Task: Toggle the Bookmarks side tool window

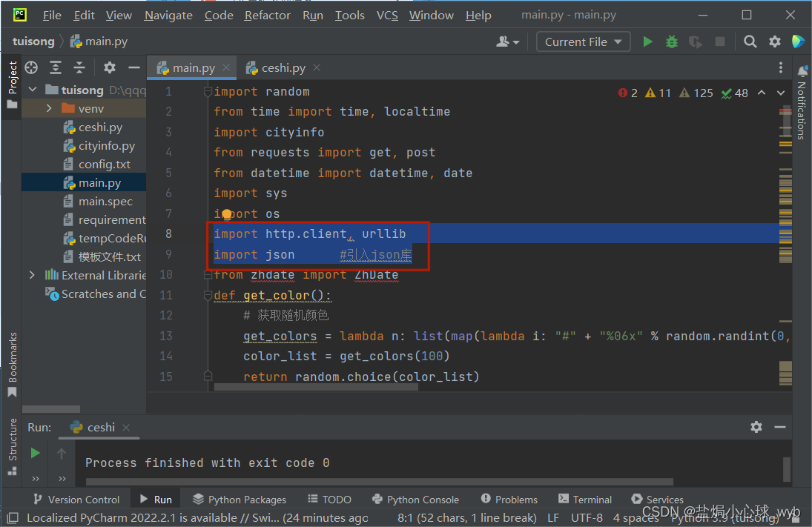Action: 12,365
